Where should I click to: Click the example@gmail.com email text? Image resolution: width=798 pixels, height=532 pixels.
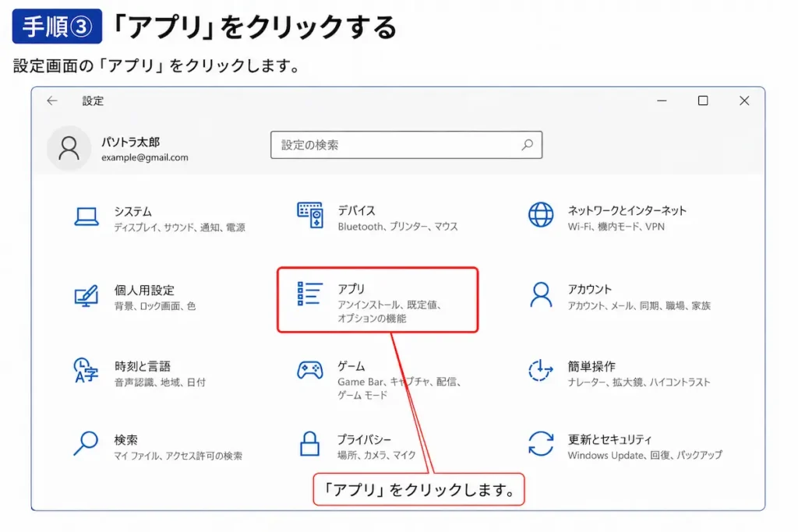pos(144,157)
